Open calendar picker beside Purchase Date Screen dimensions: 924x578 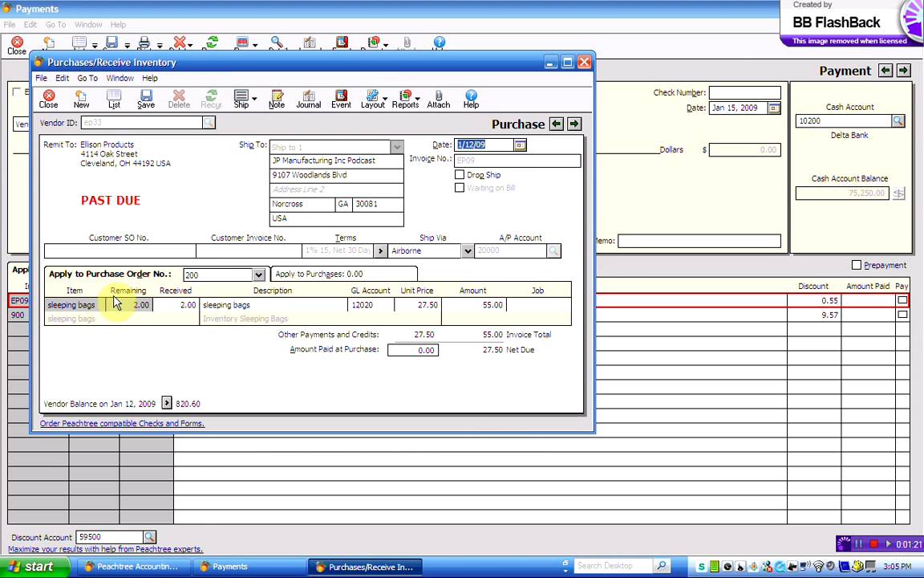(x=520, y=144)
